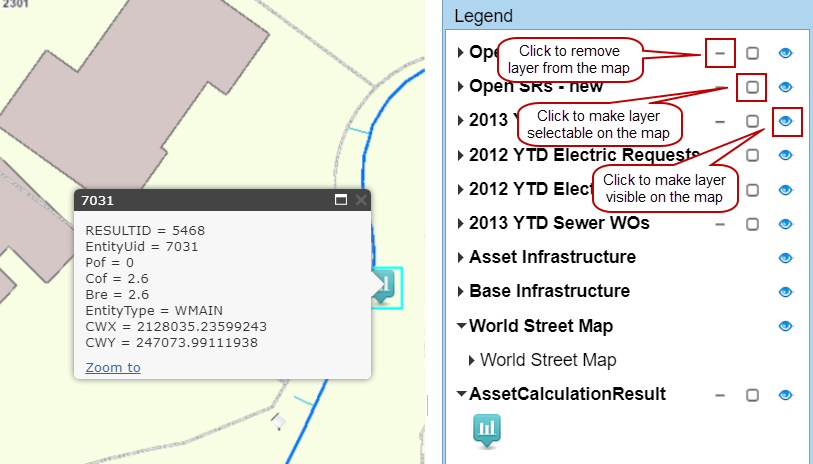This screenshot has height=464, width=813.
Task: Expand the Asset Infrastructure group
Action: tap(460, 258)
